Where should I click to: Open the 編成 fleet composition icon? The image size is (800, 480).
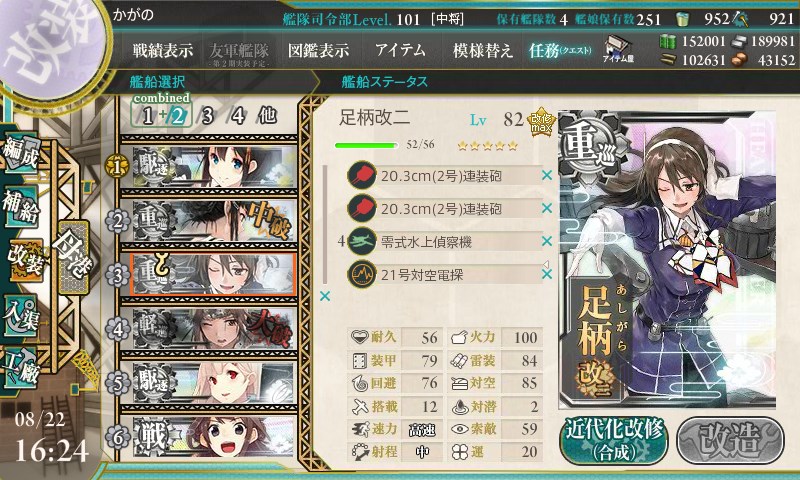[x=21, y=153]
